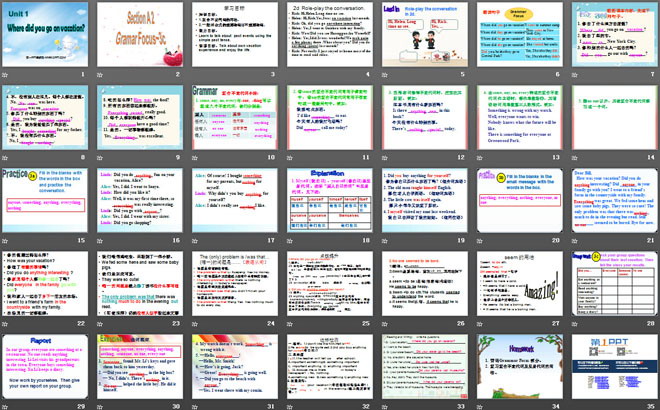Click the animation star under slide 11

[290, 158]
